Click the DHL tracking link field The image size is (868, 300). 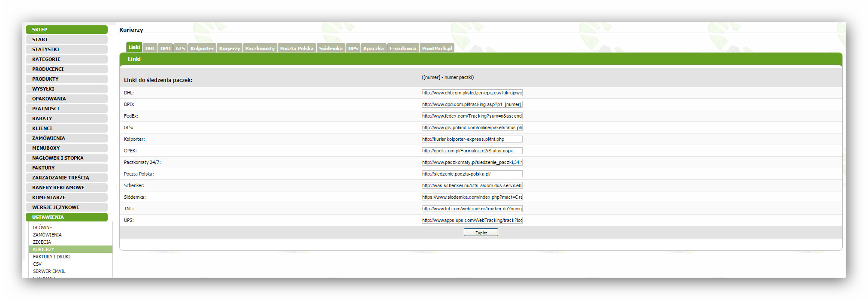(x=472, y=93)
